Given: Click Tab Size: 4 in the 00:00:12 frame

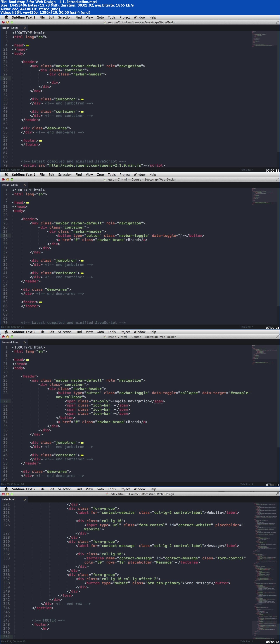Looking at the screenshot, I should (x=247, y=169).
